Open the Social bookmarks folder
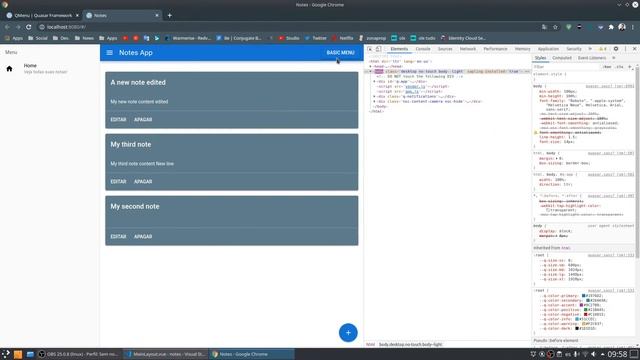The width and height of the screenshot is (640, 360). (x=38, y=38)
